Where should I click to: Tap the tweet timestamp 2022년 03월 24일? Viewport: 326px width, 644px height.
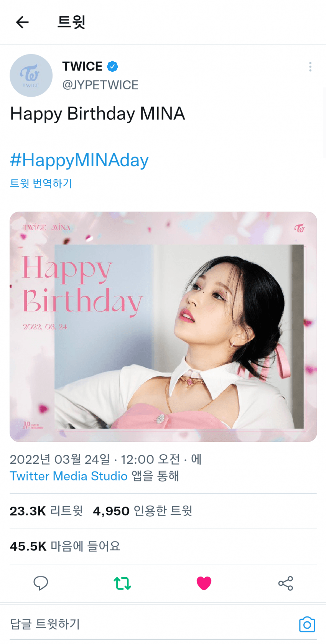click(60, 459)
